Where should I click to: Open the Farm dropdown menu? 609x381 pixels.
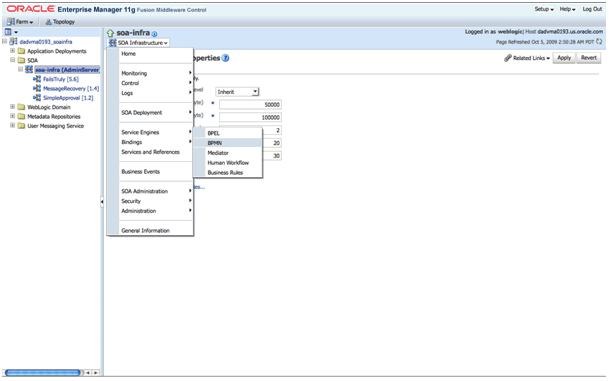pyautogui.click(x=20, y=22)
